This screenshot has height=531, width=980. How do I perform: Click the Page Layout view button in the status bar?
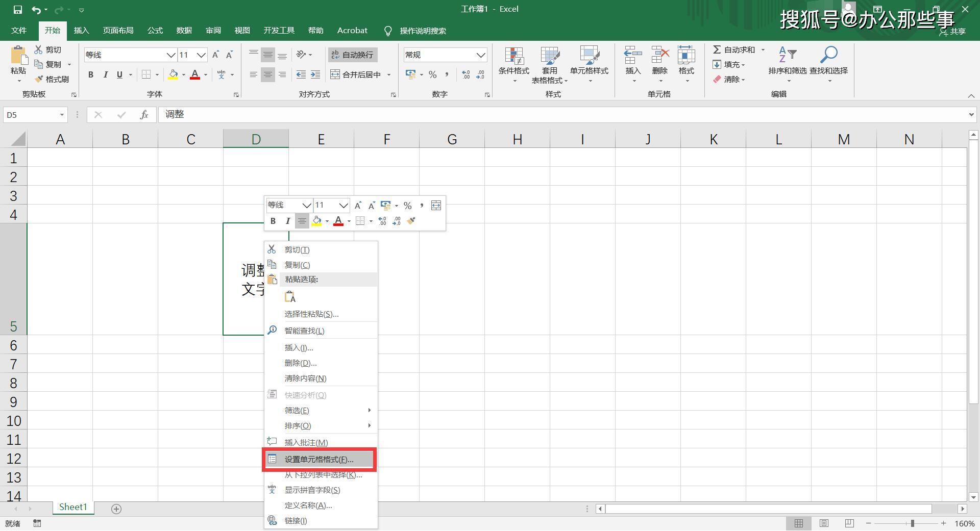[824, 523]
